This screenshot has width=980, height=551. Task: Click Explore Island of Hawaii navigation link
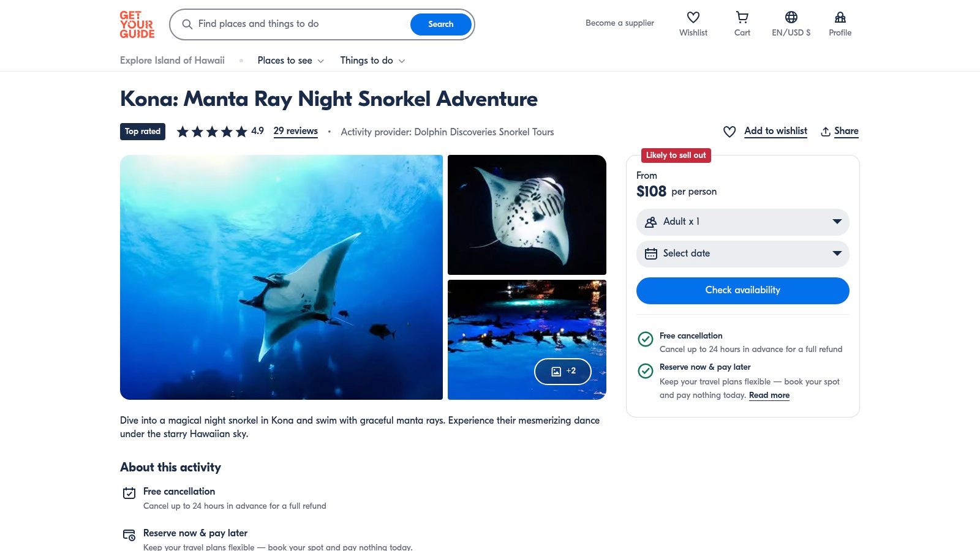point(172,61)
